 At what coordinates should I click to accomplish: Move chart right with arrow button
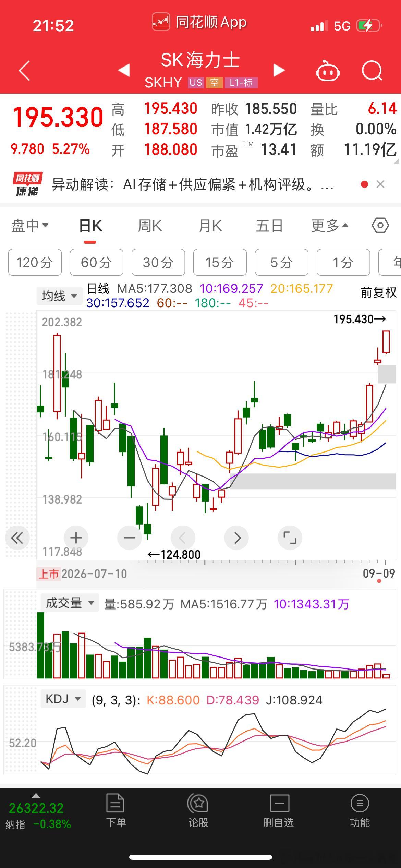tap(236, 538)
